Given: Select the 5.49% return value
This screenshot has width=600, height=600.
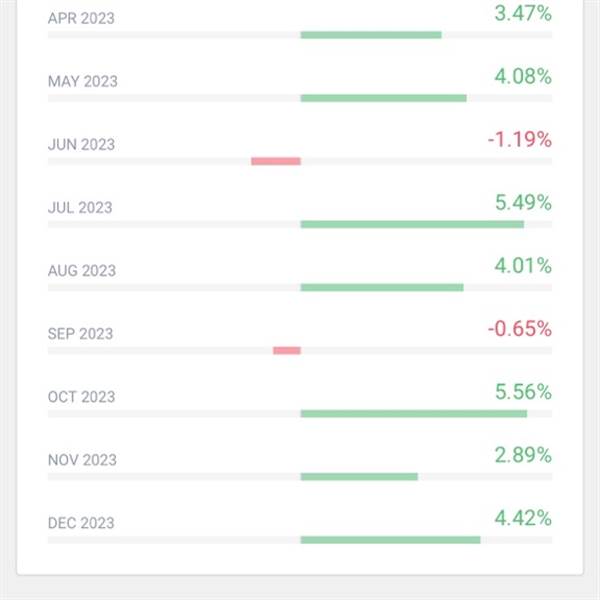Looking at the screenshot, I should pyautogui.click(x=522, y=203).
